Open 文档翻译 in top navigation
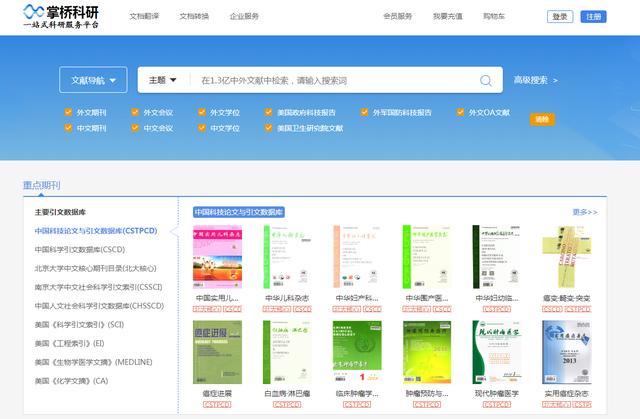 [x=144, y=16]
